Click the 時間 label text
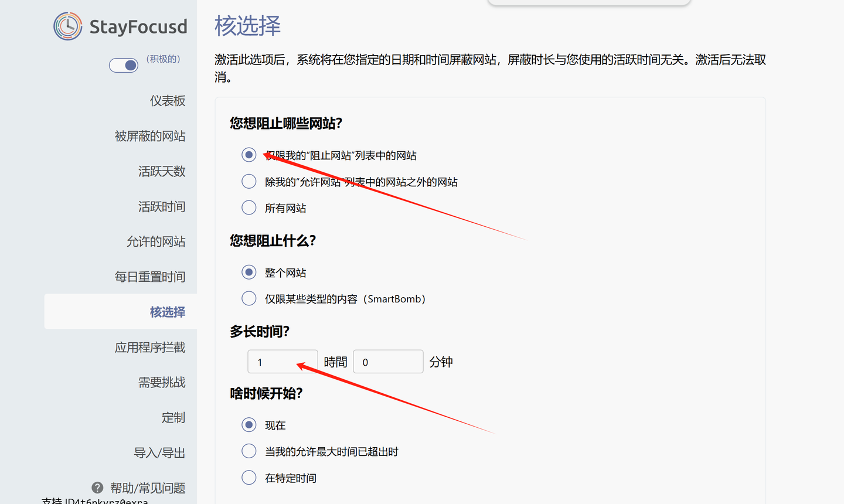The image size is (844, 504). [x=335, y=362]
